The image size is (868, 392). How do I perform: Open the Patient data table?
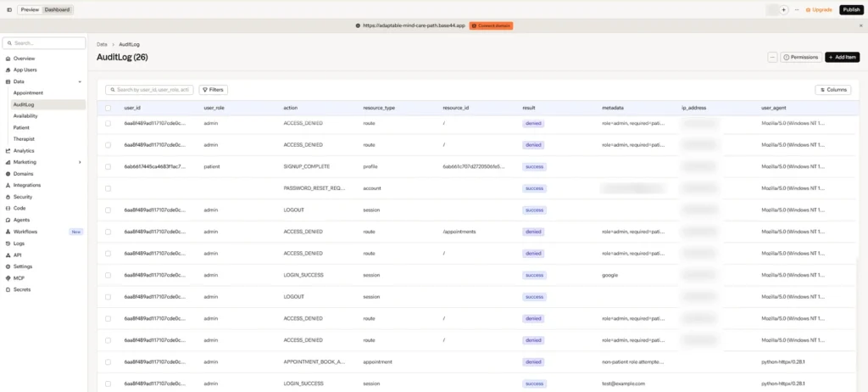click(21, 127)
